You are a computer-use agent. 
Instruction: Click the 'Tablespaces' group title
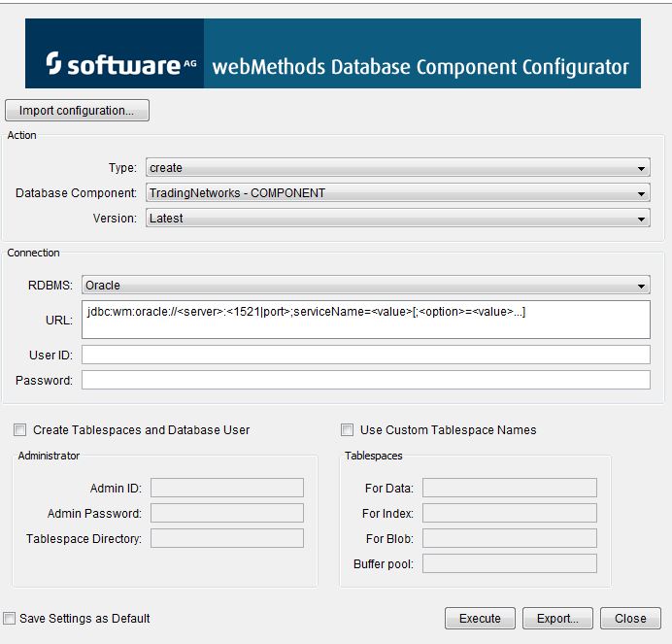[x=374, y=456]
